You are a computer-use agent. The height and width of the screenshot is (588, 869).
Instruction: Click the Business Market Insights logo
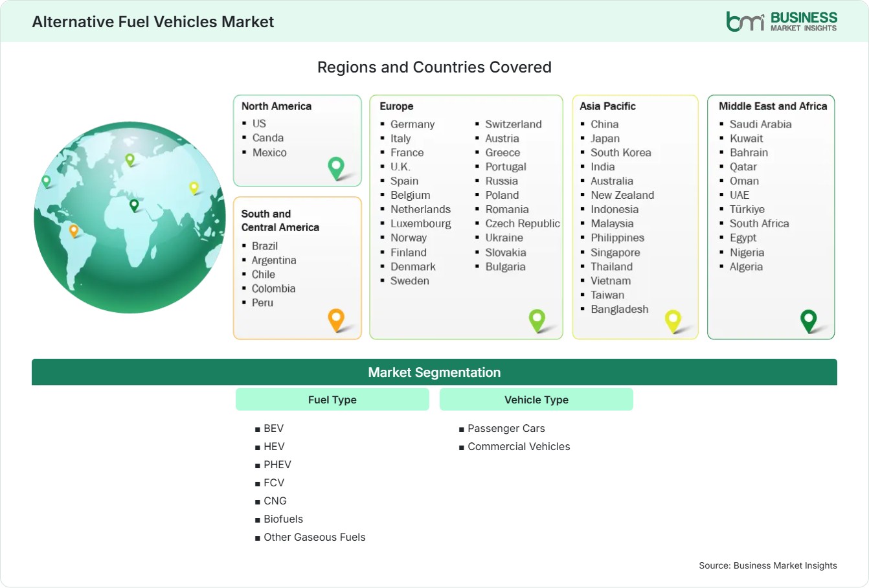[782, 21]
